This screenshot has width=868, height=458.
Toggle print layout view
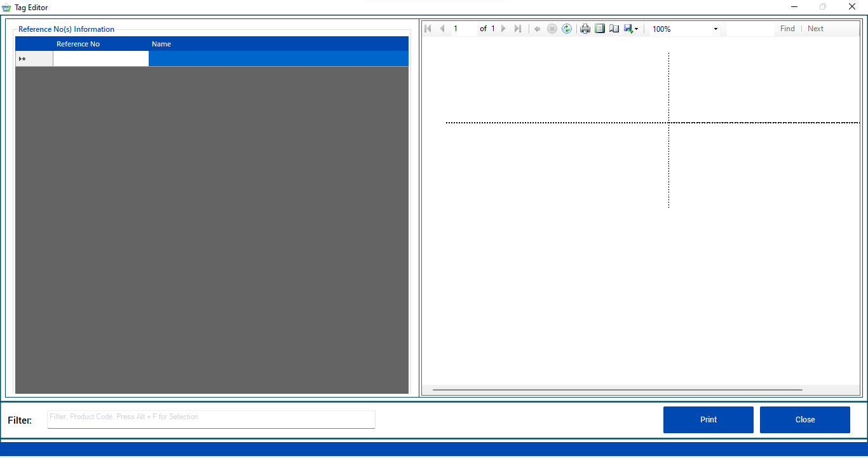click(600, 29)
